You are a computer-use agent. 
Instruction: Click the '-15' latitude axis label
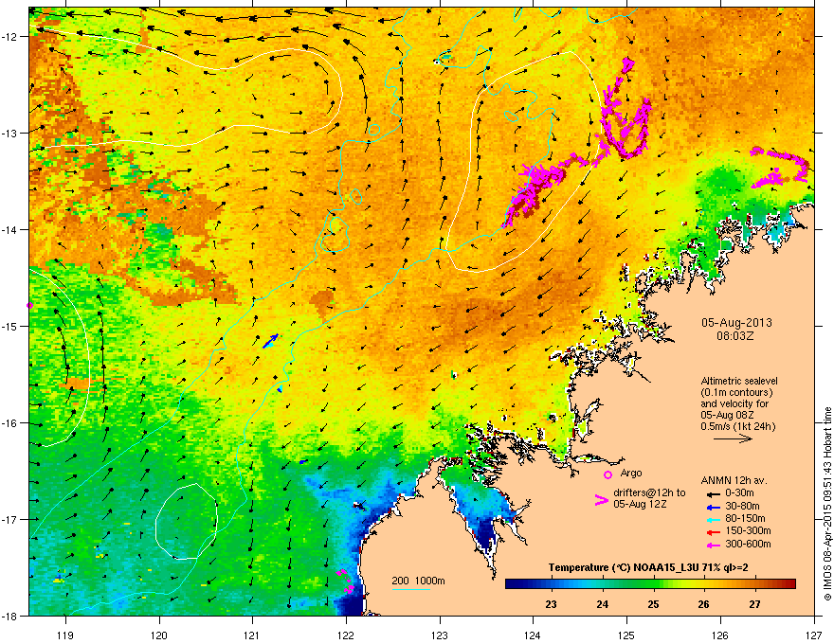click(10, 326)
